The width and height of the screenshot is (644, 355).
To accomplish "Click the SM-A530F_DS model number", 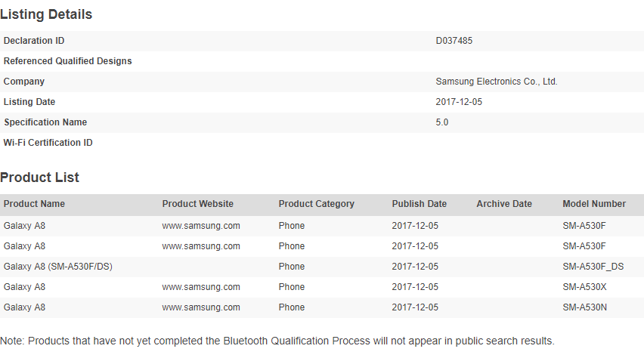I will (593, 267).
